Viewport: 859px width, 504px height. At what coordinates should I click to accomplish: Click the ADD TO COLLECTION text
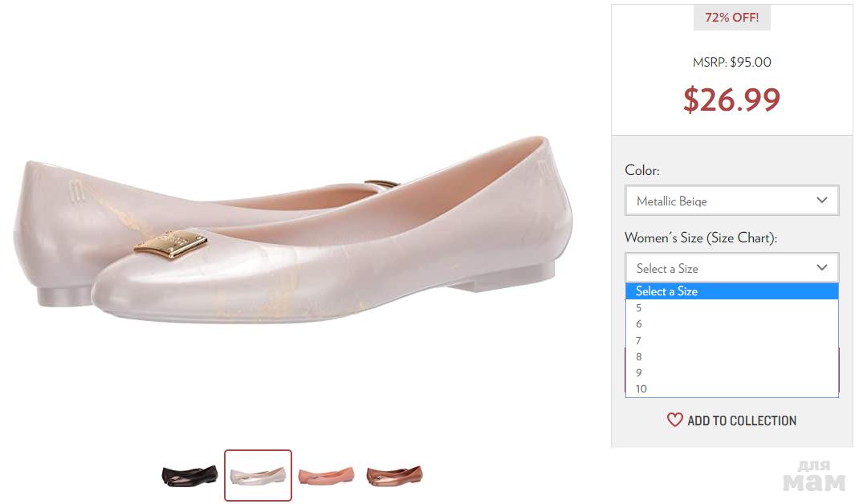coord(742,421)
